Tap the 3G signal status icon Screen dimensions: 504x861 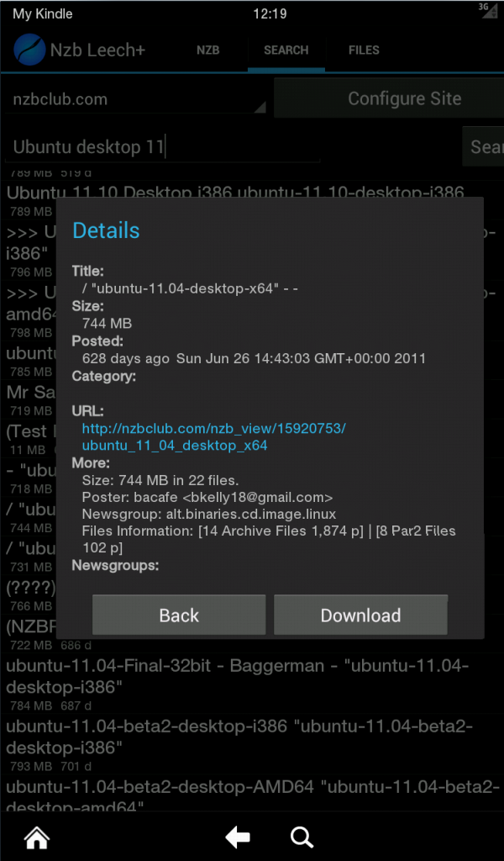pyautogui.click(x=487, y=10)
